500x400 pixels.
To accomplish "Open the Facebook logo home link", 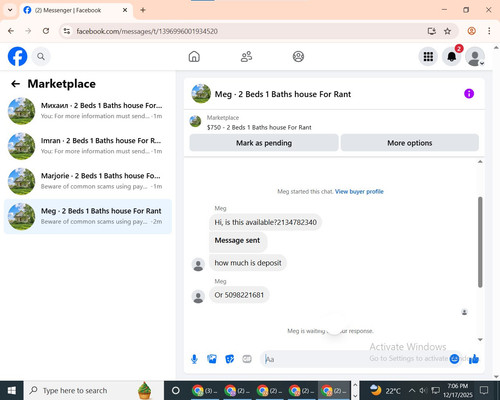I will click(x=17, y=56).
